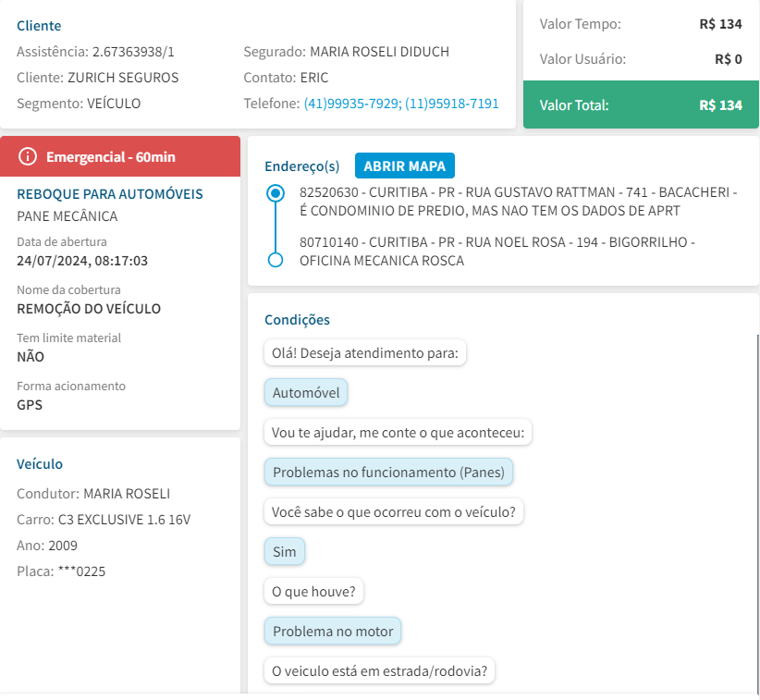Click the origin address RUA GUSTAVO RATTMAN 741

[x=518, y=202]
